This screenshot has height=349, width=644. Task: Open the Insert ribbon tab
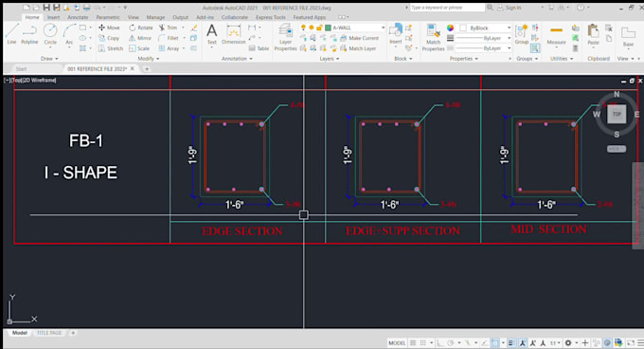click(53, 17)
